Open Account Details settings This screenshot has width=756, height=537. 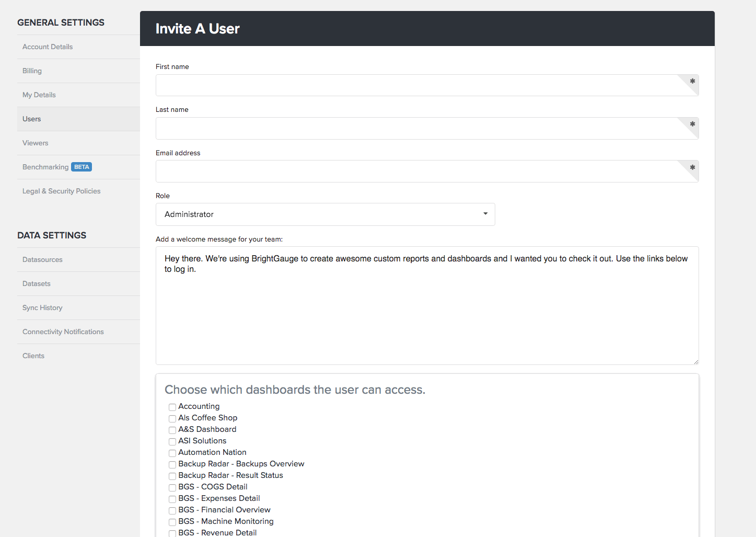click(48, 47)
